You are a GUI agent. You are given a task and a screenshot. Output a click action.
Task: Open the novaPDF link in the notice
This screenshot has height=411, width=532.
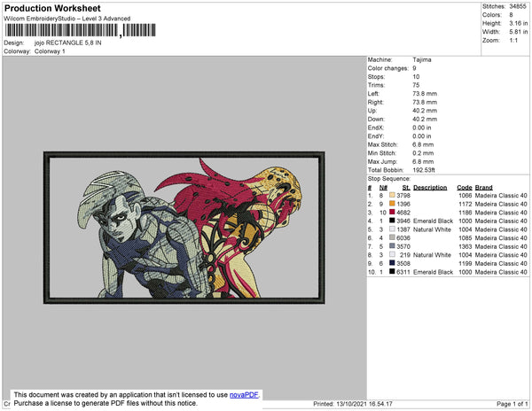(244, 395)
